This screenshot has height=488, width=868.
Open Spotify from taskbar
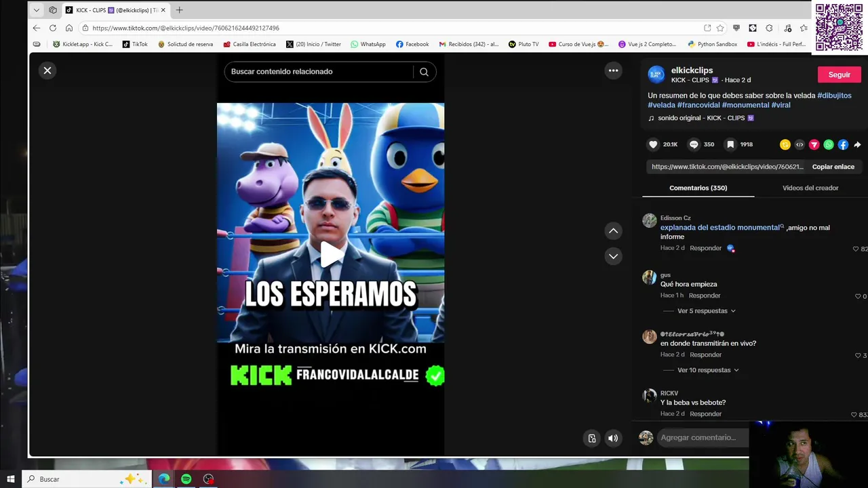click(186, 479)
